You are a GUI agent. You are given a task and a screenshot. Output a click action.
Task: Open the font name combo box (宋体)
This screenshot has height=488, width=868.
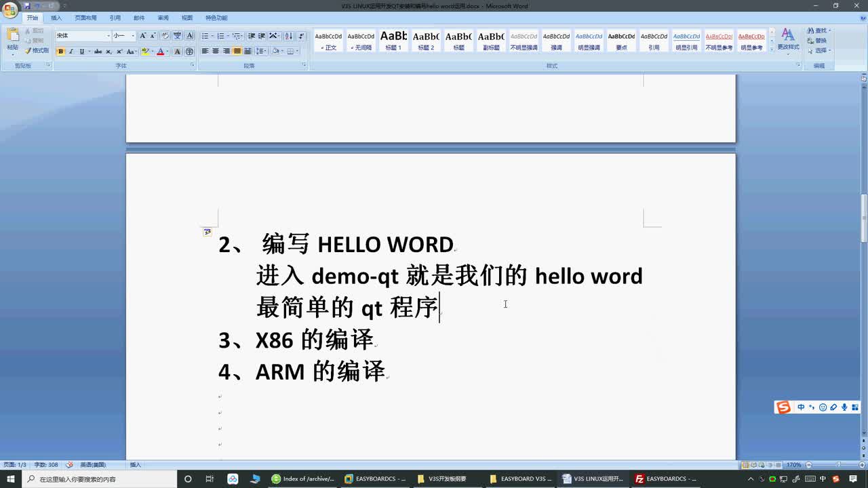point(83,36)
